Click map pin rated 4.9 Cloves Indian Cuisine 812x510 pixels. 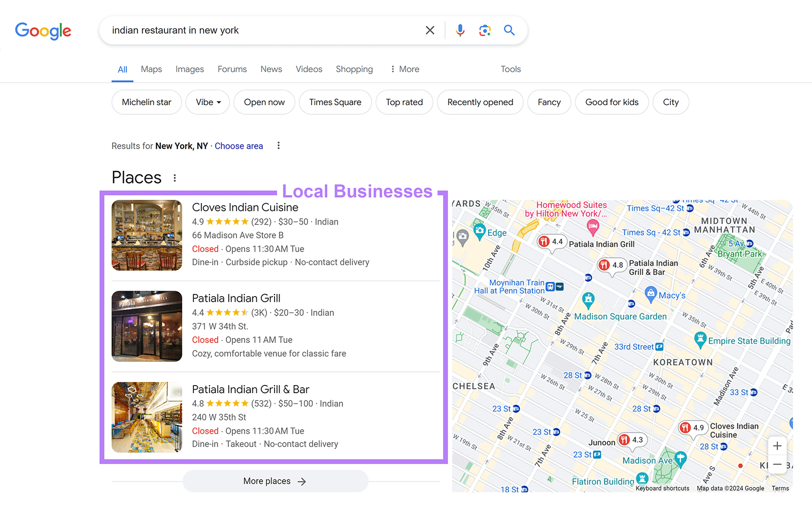[x=692, y=428]
